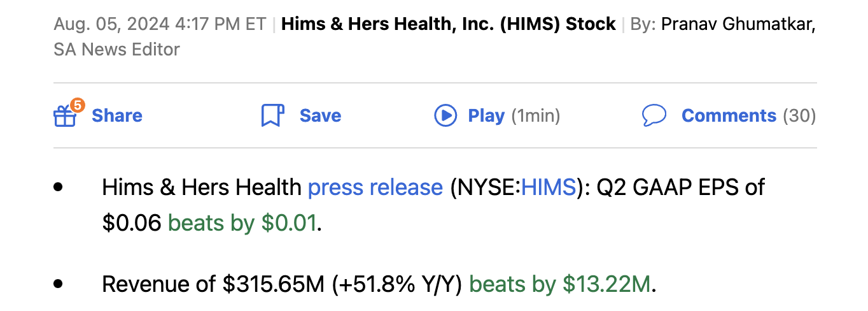Click the speech bubble Comments icon

click(654, 115)
